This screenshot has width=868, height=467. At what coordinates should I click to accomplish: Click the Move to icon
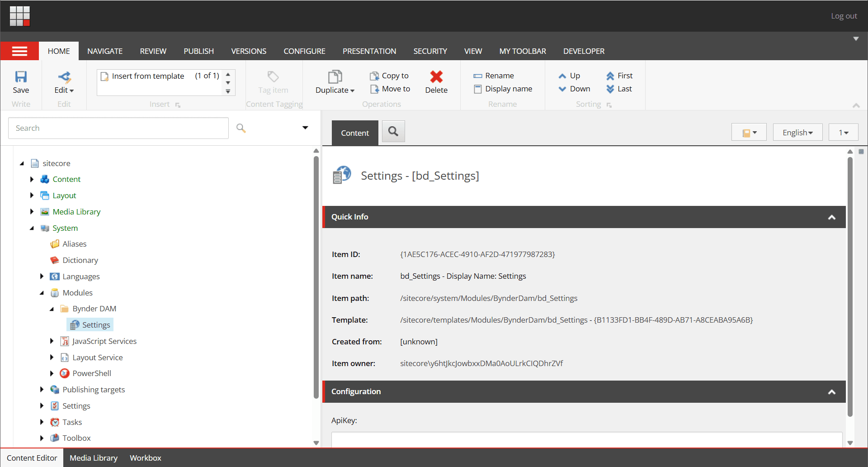pos(374,89)
